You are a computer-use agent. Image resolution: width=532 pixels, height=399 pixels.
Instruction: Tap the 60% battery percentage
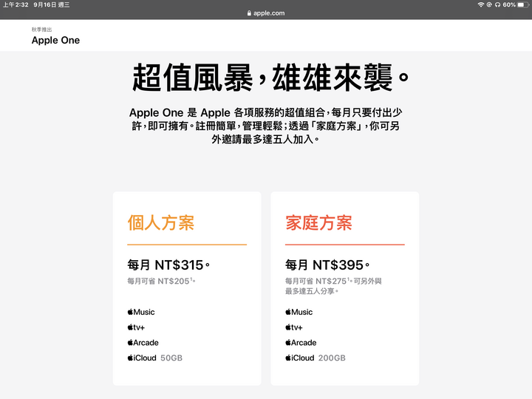coord(509,4)
